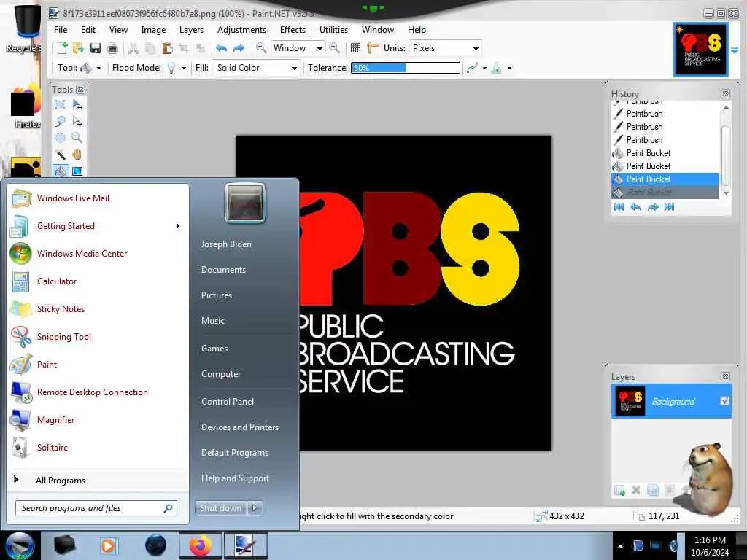Open Control Panel from Start menu
This screenshot has height=560, width=747.
click(x=228, y=402)
